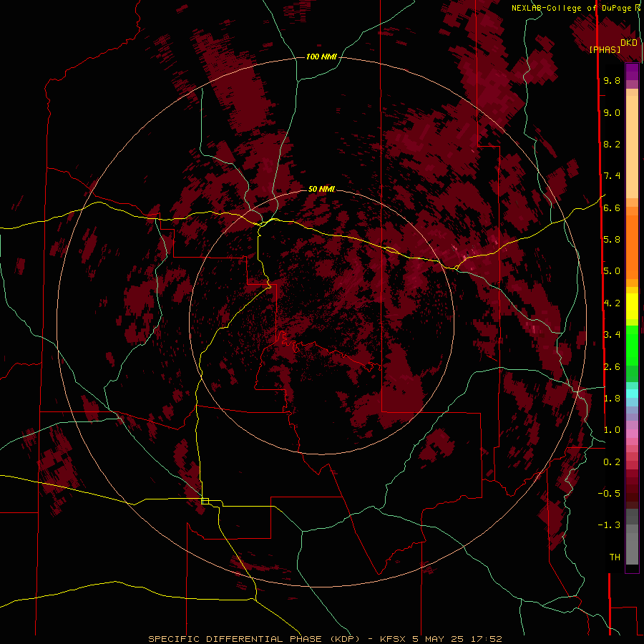Click the 50 NMI range ring label
The width and height of the screenshot is (644, 644).
(321, 189)
